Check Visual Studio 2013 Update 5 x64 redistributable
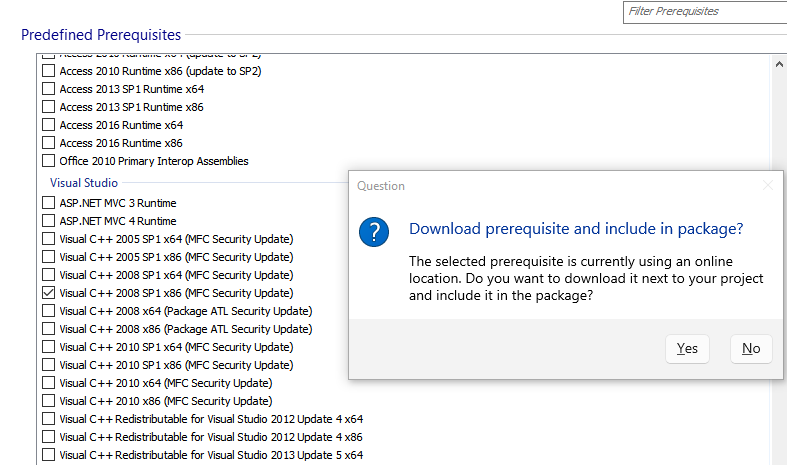Viewport: 787px width, 465px height. [x=49, y=455]
